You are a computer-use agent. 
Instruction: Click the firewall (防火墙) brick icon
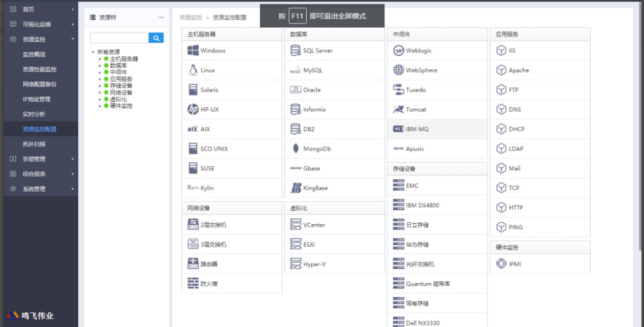193,284
